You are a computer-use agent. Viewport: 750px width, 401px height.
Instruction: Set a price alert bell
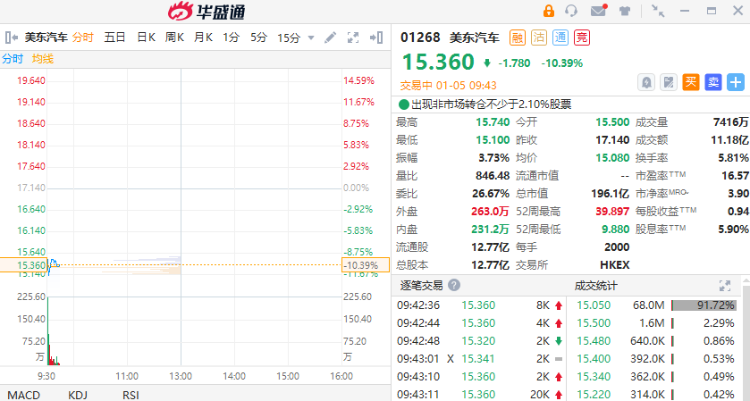[646, 82]
